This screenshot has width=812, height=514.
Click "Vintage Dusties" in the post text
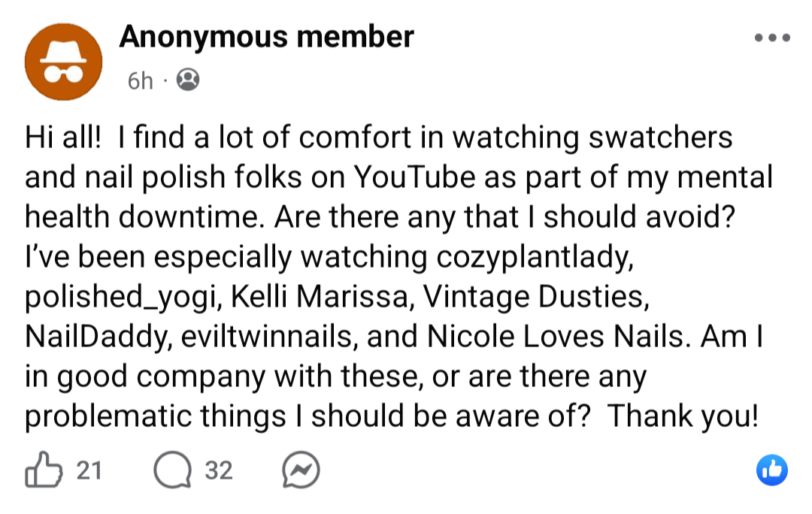coord(535,296)
